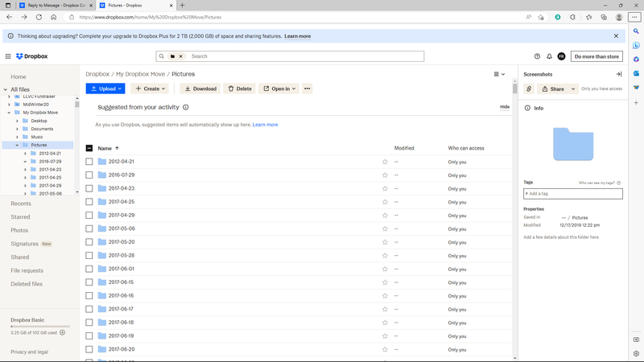Collapse the right details panel
644x362 pixels.
[x=618, y=74]
